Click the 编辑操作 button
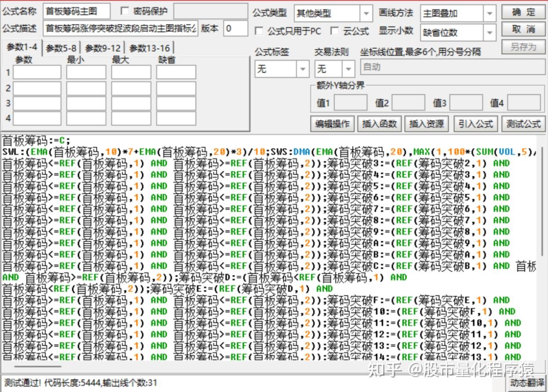 332,124
